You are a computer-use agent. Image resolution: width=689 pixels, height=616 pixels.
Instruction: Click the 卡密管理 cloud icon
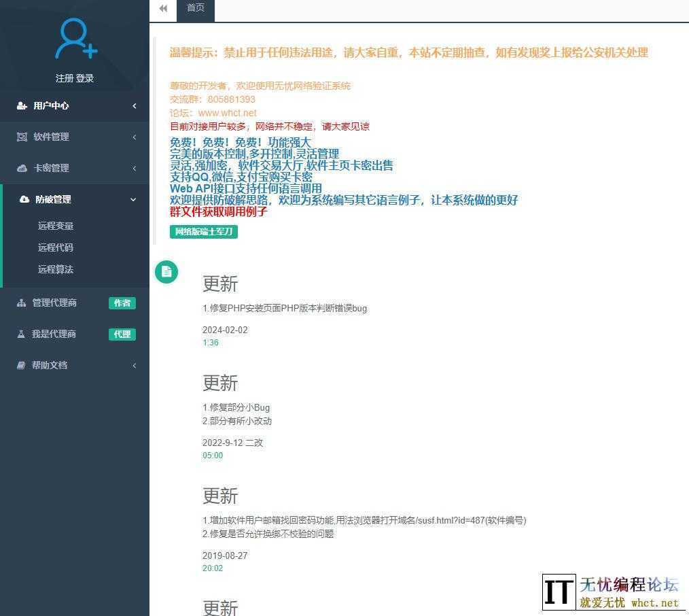22,169
